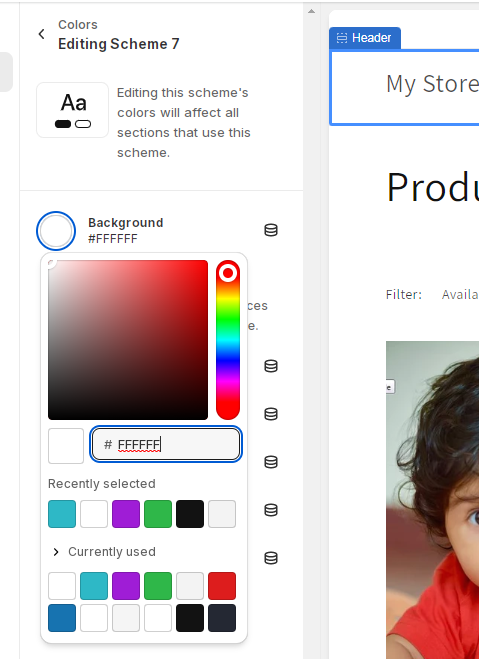479x659 pixels.
Task: Pick purple from Recently selected colors
Action: (x=126, y=514)
